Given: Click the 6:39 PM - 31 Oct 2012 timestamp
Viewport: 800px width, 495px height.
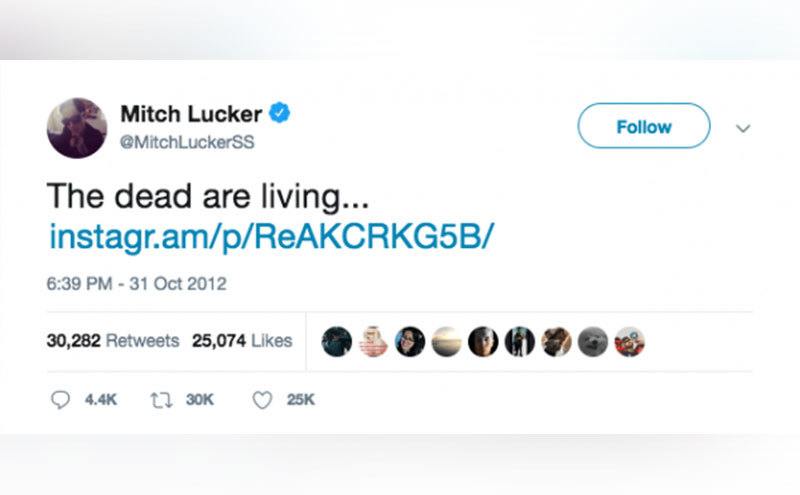Looking at the screenshot, I should 136,284.
